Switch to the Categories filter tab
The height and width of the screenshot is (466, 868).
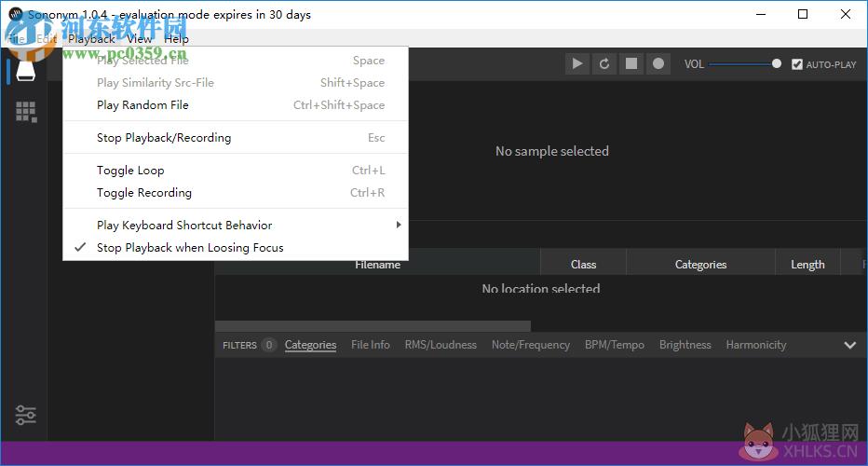click(310, 345)
